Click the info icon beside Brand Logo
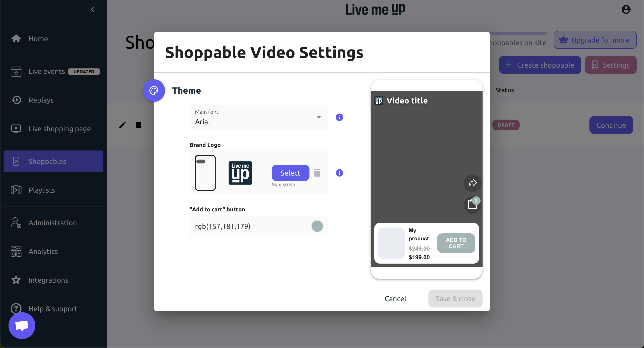The image size is (644, 348). [339, 173]
